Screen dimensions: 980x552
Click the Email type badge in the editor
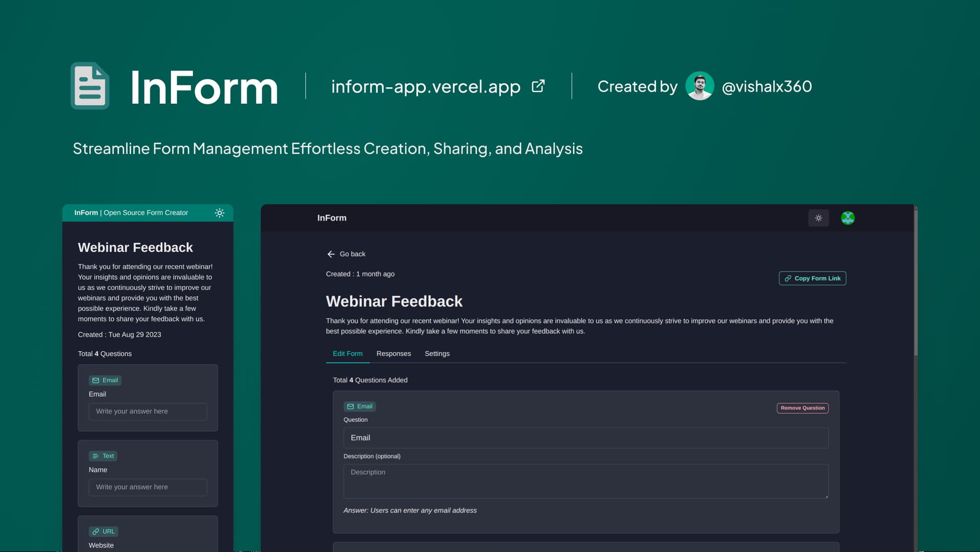point(360,406)
